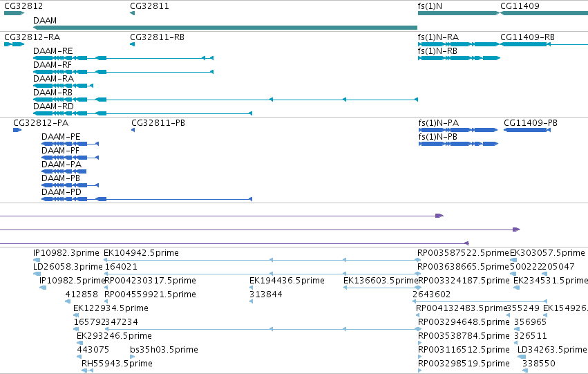
Task: Click the CG32812 gene glyph
Action: tap(14, 13)
